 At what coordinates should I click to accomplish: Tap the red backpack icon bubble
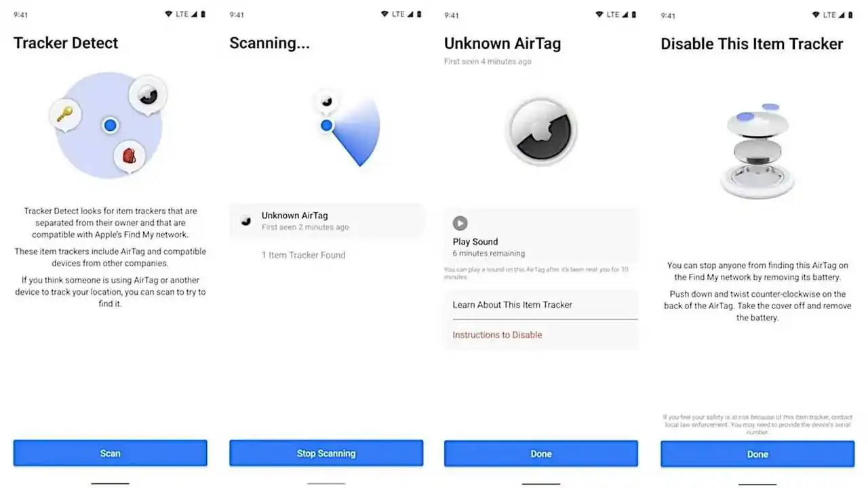pos(129,157)
